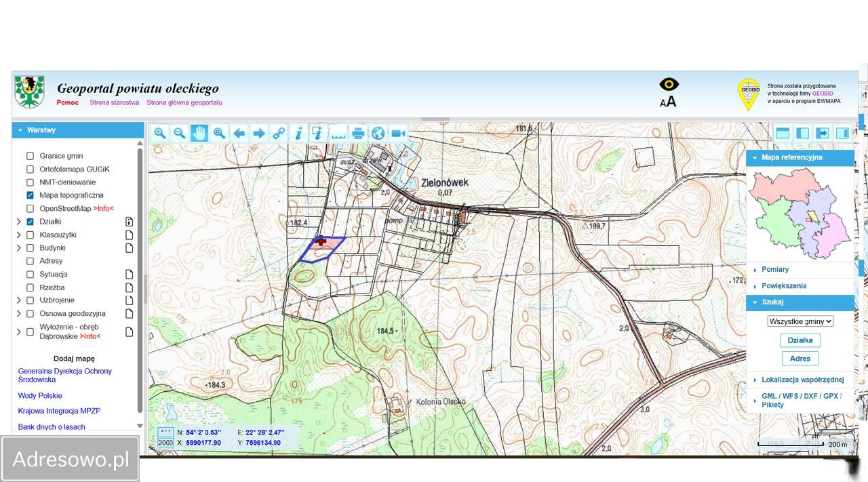Toggle the right side panel layout icon

pos(842,133)
